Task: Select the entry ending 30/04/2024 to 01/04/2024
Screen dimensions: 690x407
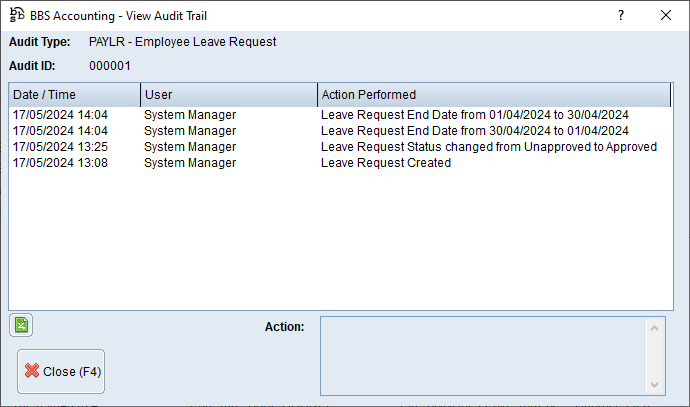Action: coord(474,131)
